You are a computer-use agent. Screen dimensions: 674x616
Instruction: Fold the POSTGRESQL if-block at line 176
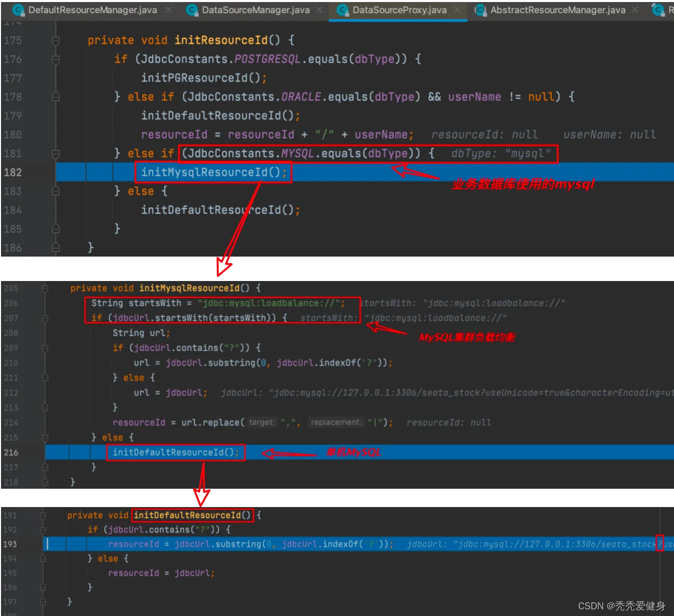click(x=55, y=59)
